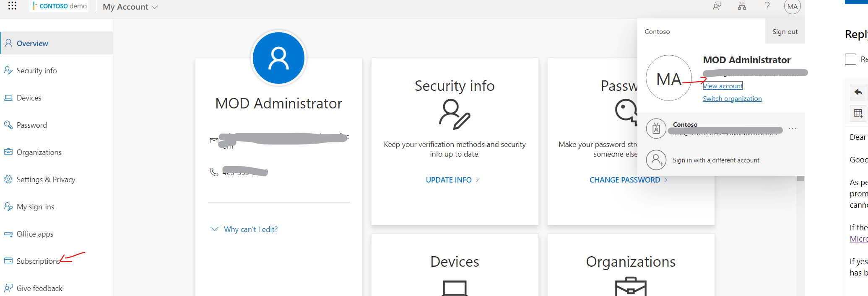Tick the checkbox in the Reply panel
This screenshot has height=296, width=868.
pos(850,59)
